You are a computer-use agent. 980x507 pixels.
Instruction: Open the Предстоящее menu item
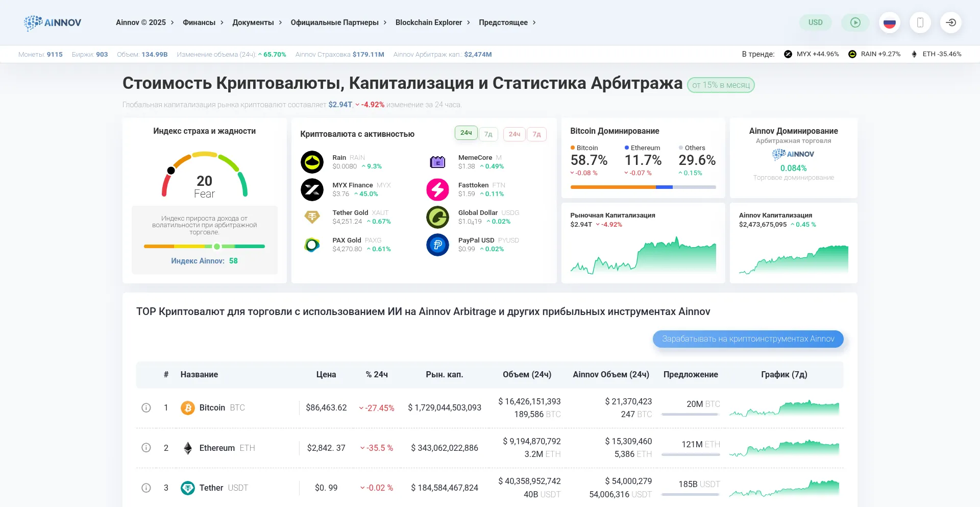(507, 22)
